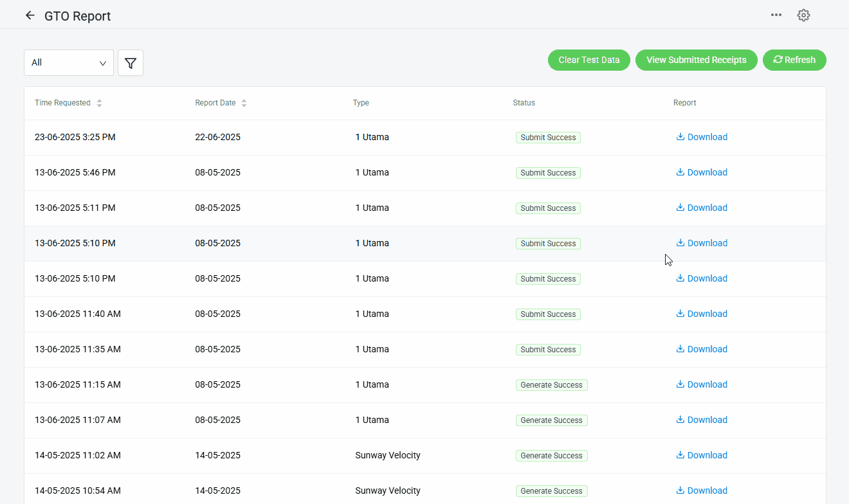Open the three-dots more options menu

coord(776,15)
